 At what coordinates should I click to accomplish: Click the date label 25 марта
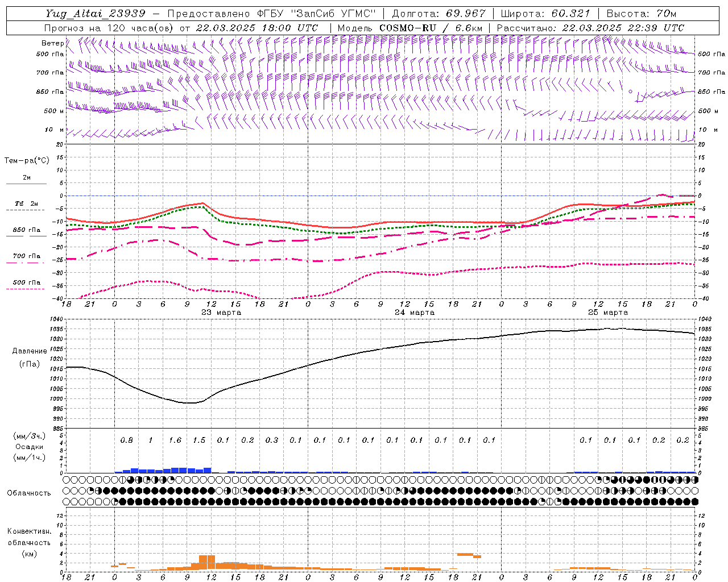tap(608, 313)
